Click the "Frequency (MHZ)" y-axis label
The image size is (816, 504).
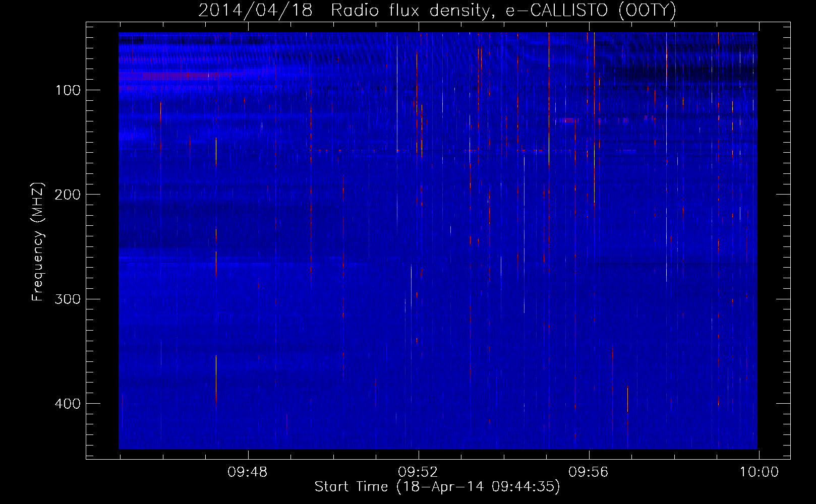tap(38, 242)
